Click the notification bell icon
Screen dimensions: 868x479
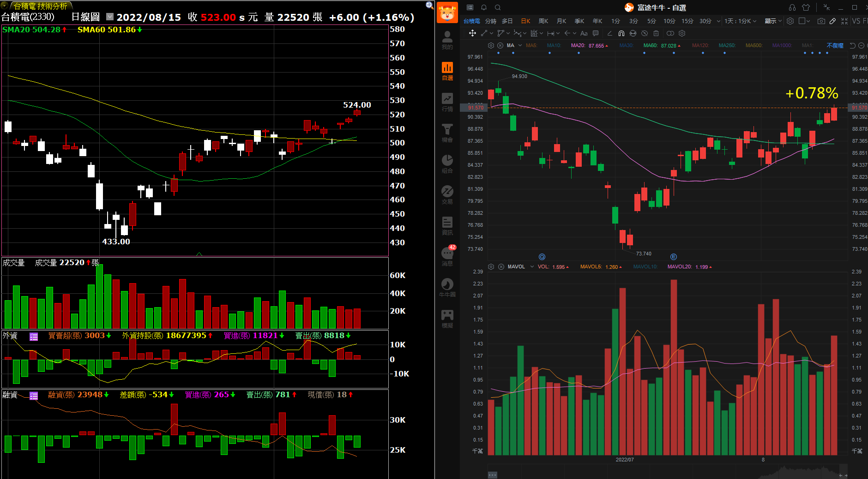tap(484, 7)
